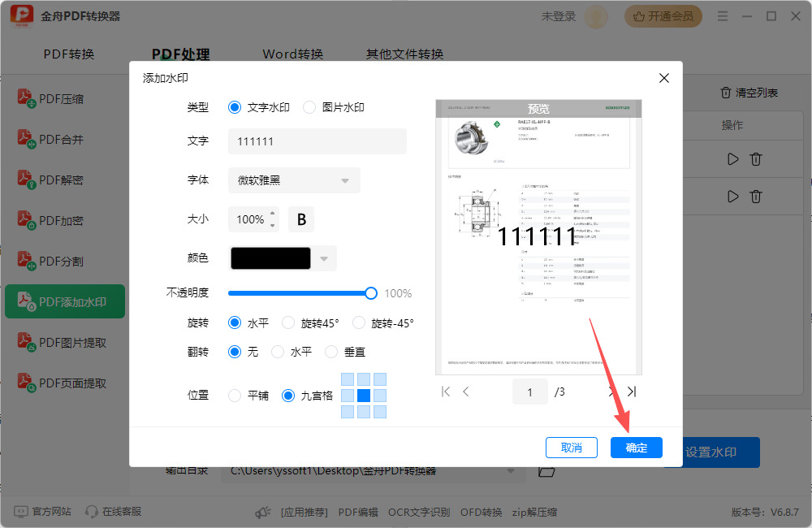
Task: Click the first row play icon
Action: point(732,159)
